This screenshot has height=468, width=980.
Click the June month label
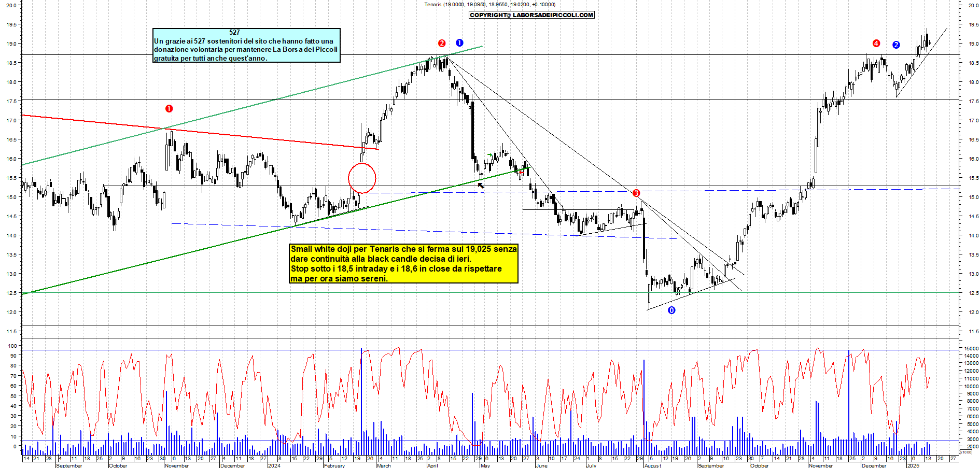[541, 465]
